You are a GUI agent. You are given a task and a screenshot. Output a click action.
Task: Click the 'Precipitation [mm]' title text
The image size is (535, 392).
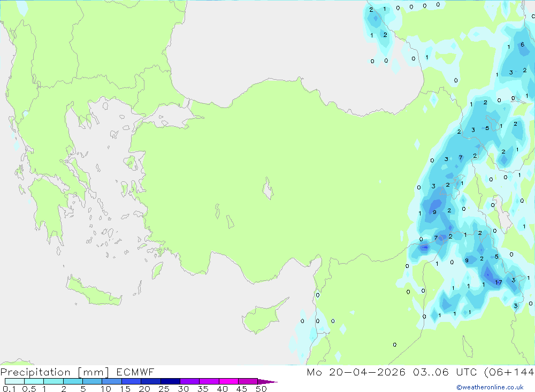[x=55, y=372]
